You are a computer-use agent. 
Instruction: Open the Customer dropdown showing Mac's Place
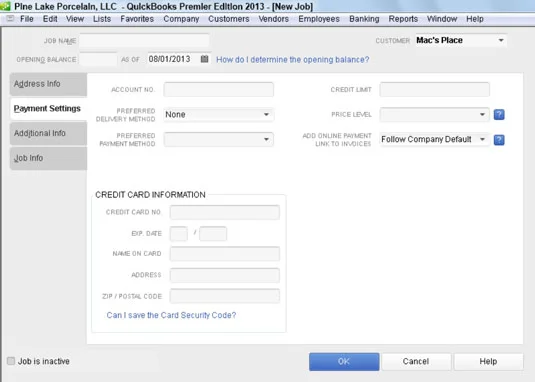click(461, 40)
